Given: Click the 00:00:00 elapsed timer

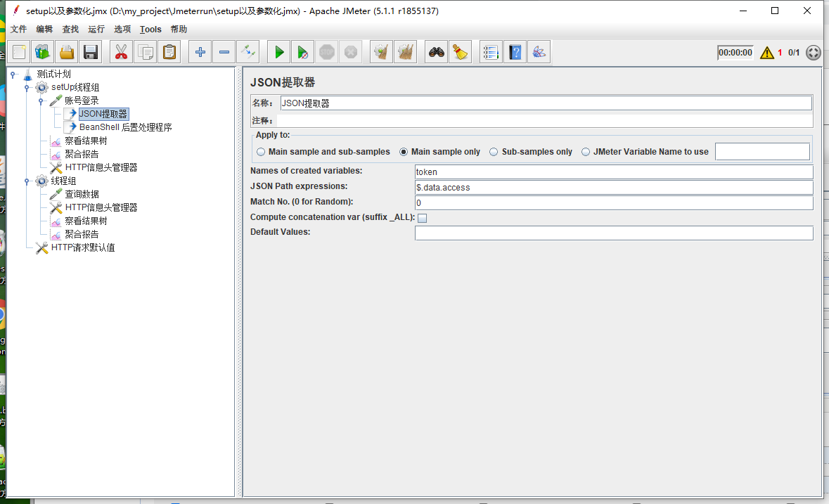Looking at the screenshot, I should point(735,53).
